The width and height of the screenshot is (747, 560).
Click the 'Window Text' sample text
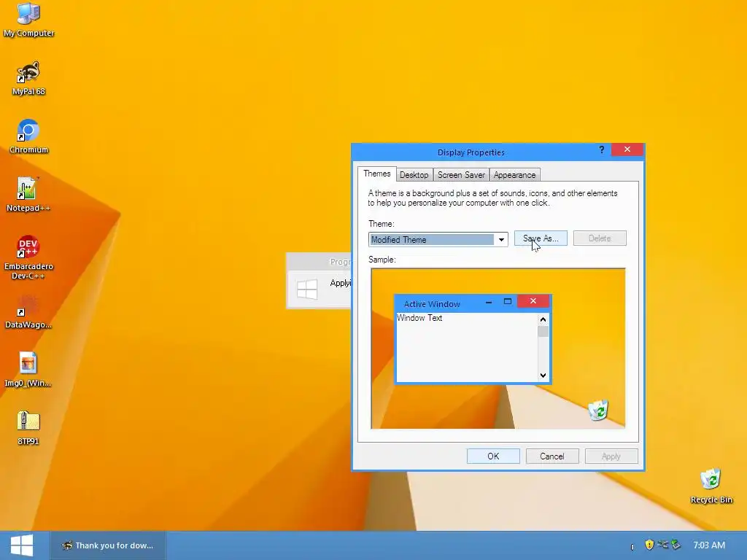[x=419, y=318]
